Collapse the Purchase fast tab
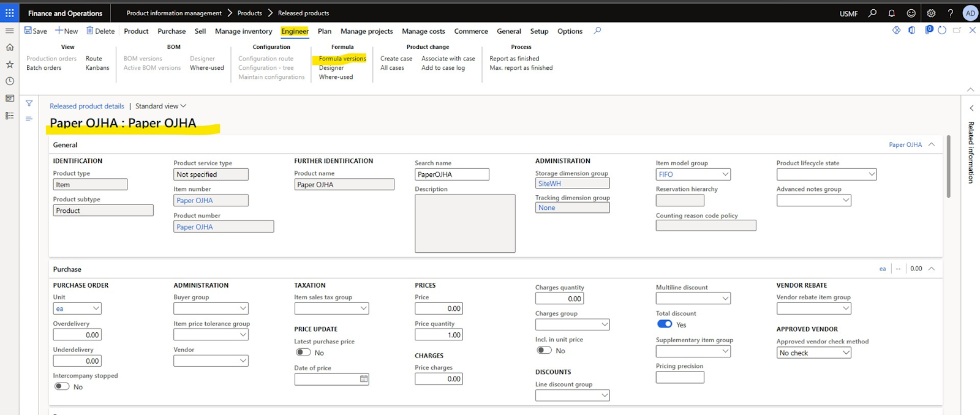Screen dimensions: 980x415 pos(932,269)
